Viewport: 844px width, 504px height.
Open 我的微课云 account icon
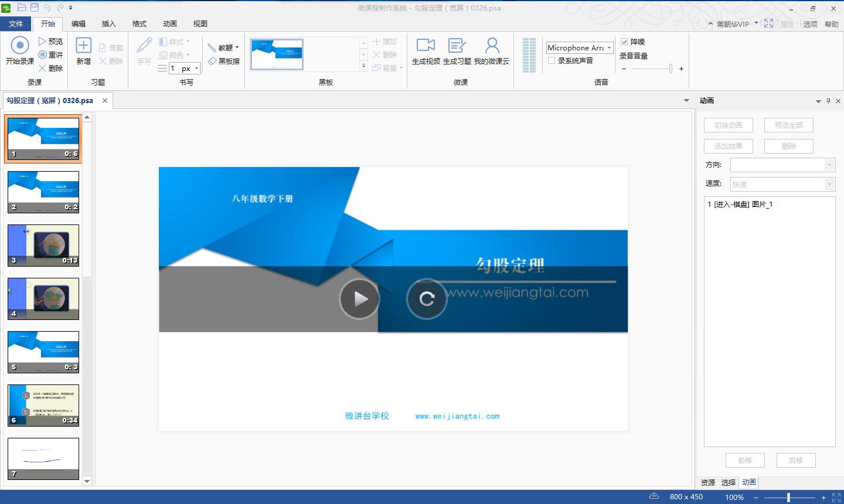(x=492, y=46)
